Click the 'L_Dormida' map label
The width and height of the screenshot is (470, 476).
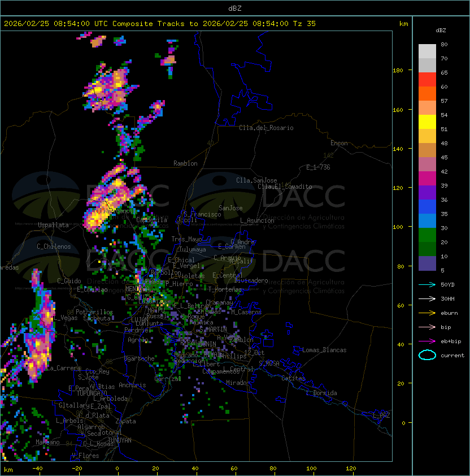click(321, 393)
